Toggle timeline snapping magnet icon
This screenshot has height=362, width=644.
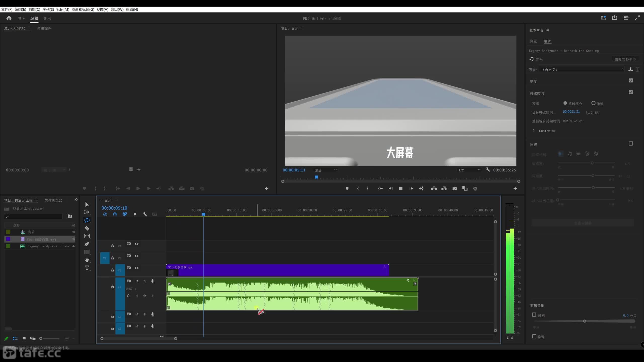pyautogui.click(x=115, y=214)
